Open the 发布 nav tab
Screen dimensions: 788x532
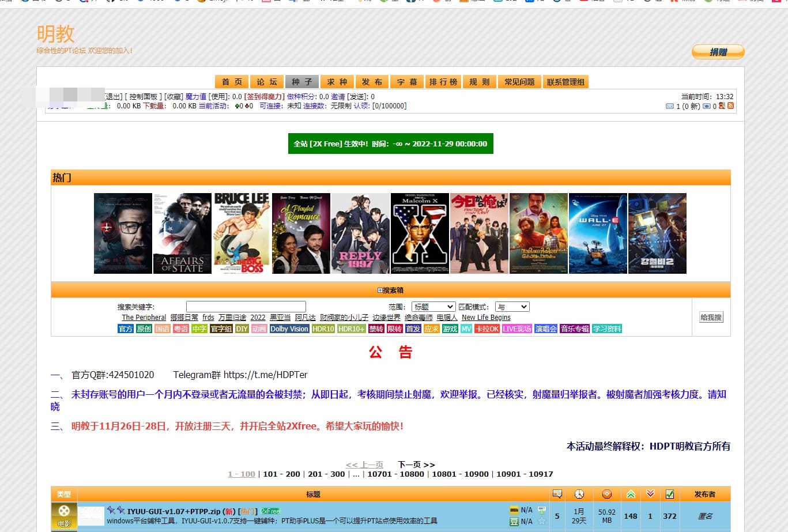(x=372, y=82)
